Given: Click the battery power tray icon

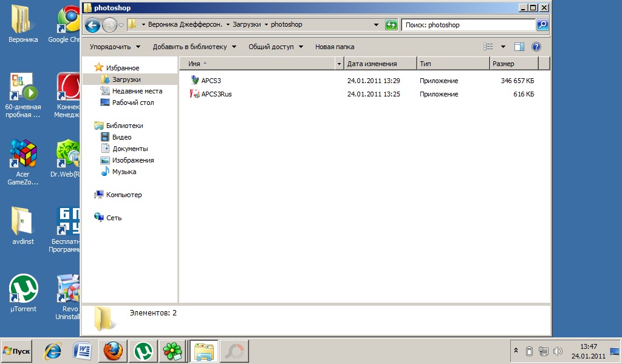Looking at the screenshot, I should pyautogui.click(x=529, y=351).
